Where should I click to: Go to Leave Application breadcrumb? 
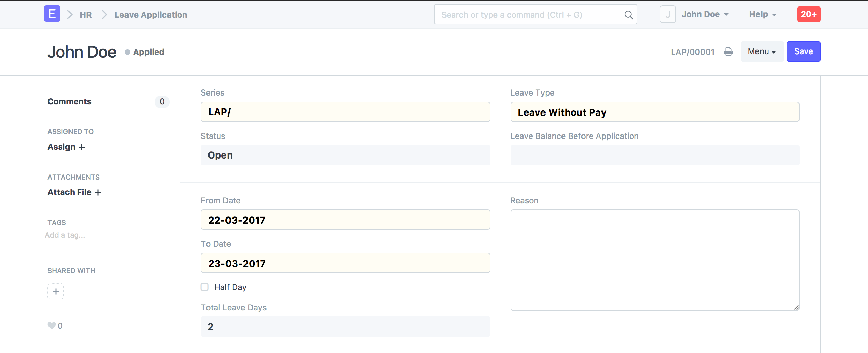pyautogui.click(x=151, y=15)
